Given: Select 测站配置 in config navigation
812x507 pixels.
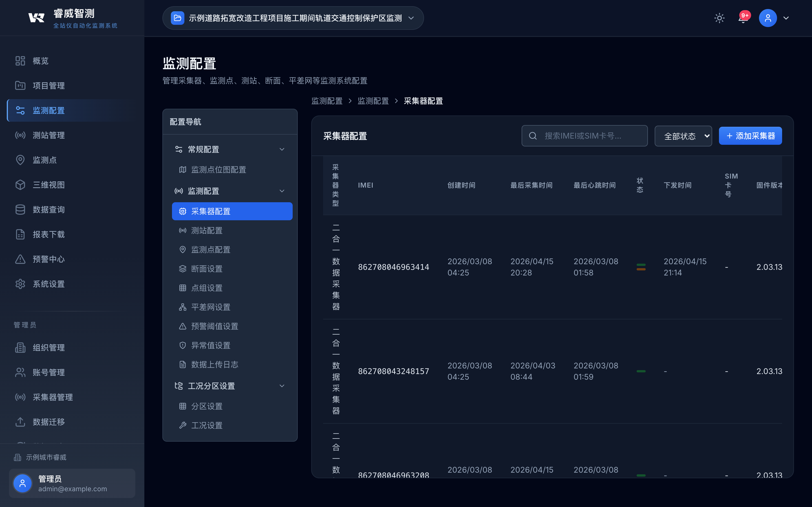Looking at the screenshot, I should [207, 231].
